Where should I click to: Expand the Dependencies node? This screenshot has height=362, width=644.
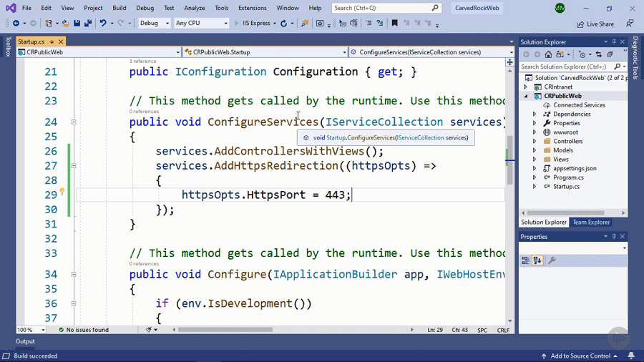point(535,114)
